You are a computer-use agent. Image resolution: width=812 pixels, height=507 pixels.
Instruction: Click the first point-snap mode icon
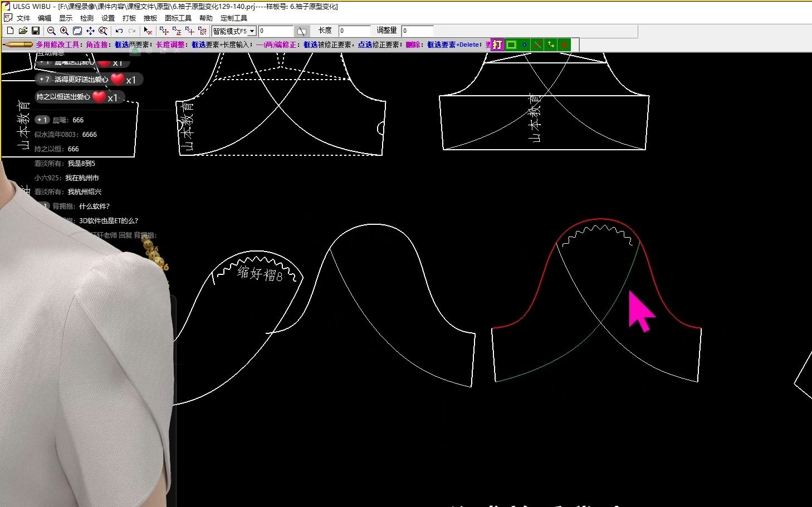(x=164, y=31)
